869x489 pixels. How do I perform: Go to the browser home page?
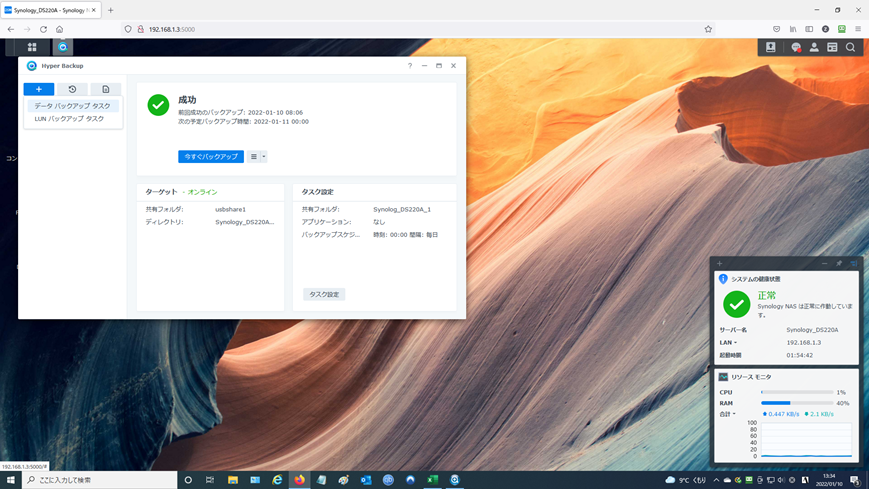(x=59, y=29)
